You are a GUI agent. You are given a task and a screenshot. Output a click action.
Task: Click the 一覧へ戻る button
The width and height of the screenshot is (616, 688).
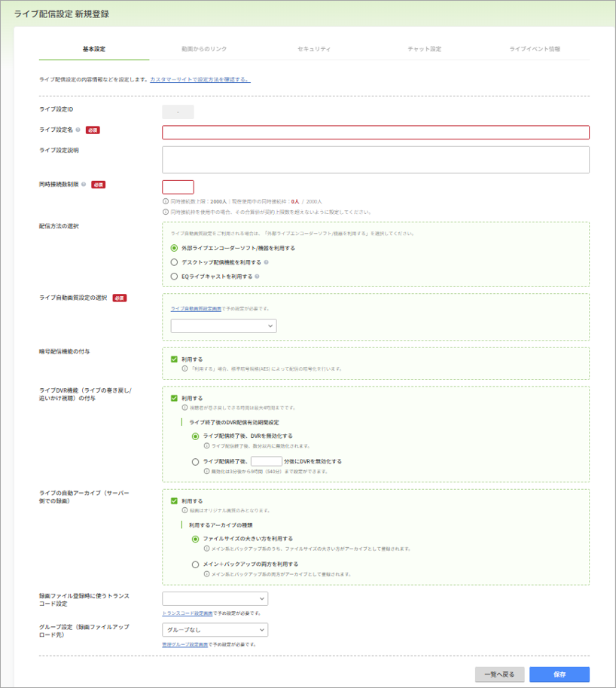click(x=499, y=674)
